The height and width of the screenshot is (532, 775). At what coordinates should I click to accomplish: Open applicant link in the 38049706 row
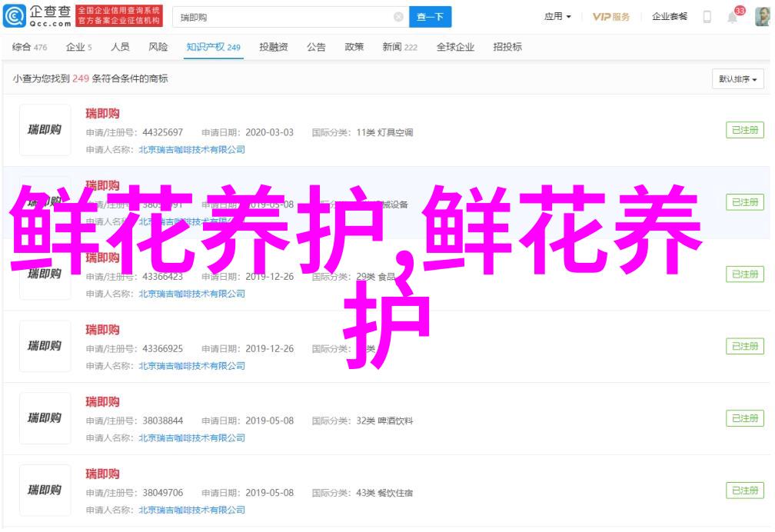tap(191, 510)
